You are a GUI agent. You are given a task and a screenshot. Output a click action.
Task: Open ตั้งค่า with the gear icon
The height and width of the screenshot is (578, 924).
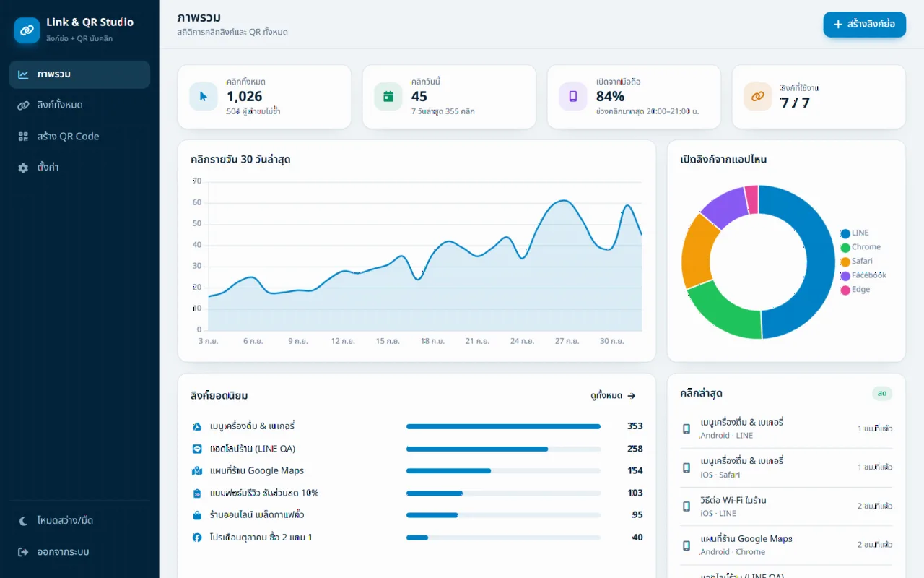tap(79, 167)
